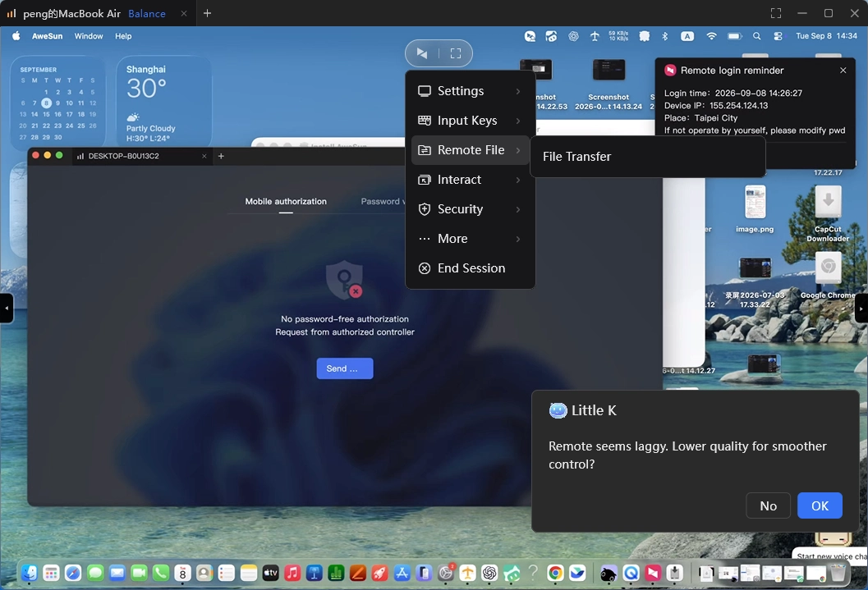The width and height of the screenshot is (868, 590).
Task: Expand the Remote File chevron
Action: point(518,150)
